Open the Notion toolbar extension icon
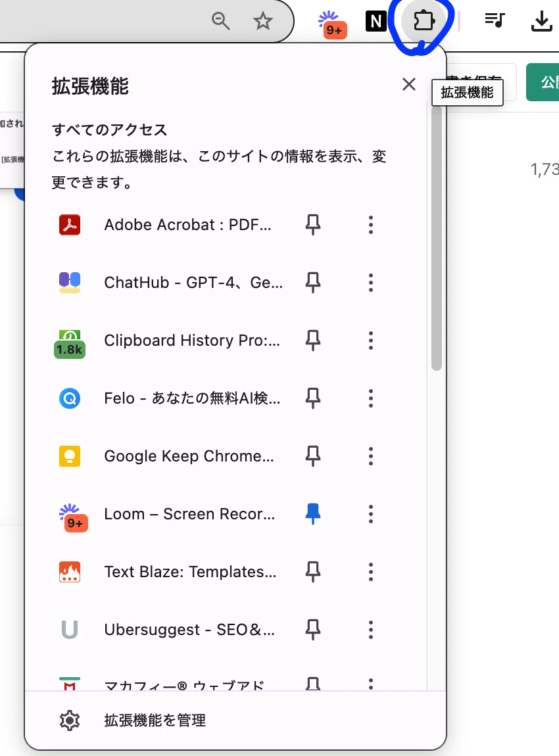The width and height of the screenshot is (559, 756). pos(376,21)
